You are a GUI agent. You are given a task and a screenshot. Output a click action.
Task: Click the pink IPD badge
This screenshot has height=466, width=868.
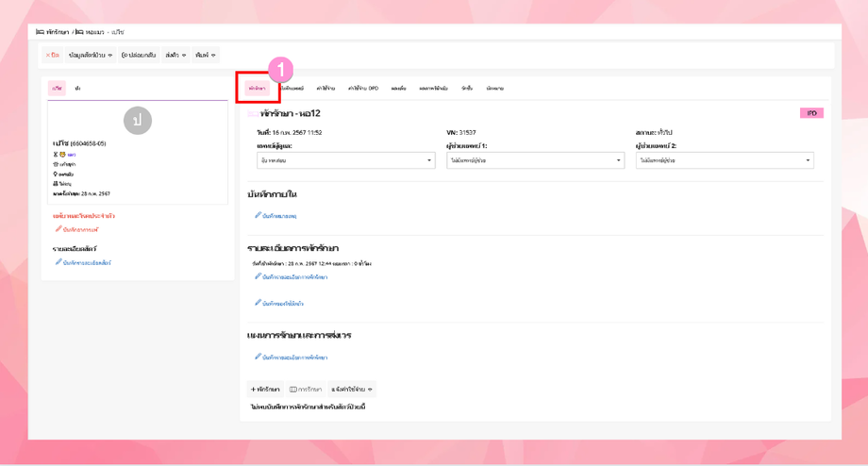(x=811, y=113)
